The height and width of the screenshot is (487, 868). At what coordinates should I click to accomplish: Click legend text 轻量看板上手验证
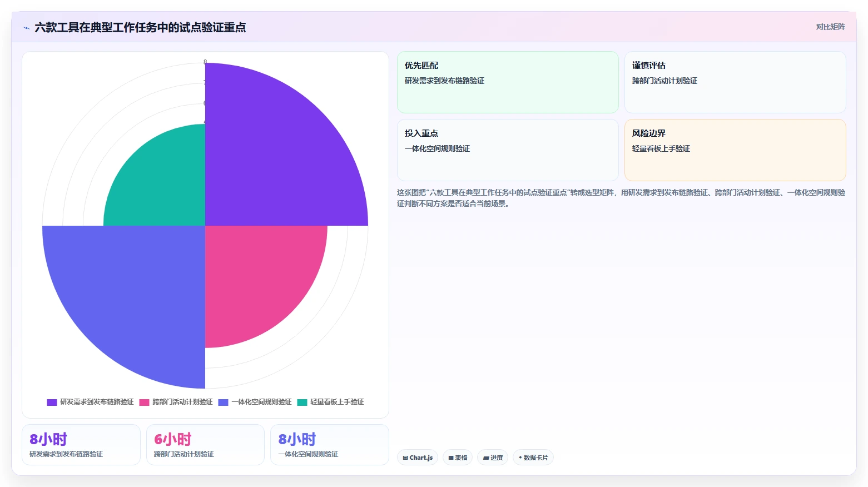[x=337, y=402]
